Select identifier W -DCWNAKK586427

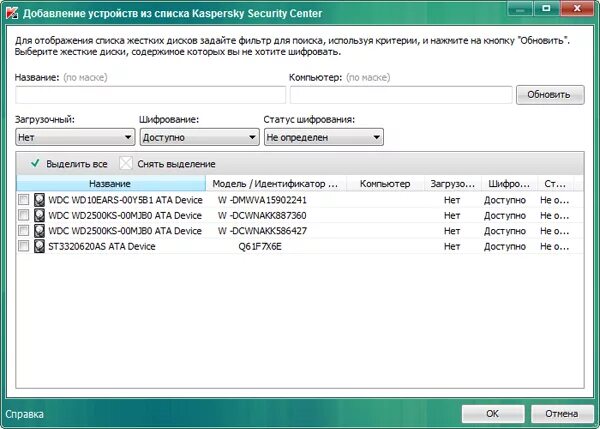tap(262, 231)
